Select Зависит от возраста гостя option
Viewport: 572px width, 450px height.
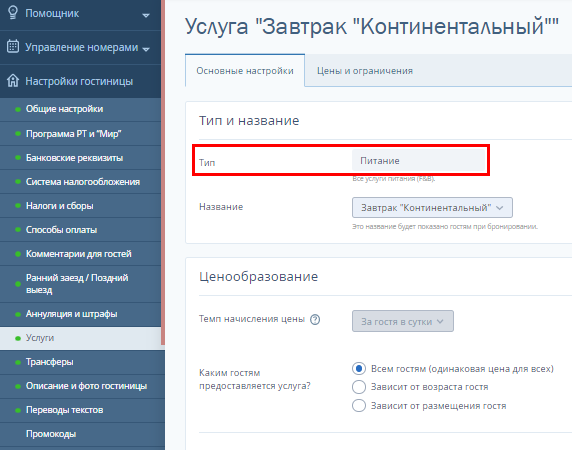pos(359,387)
